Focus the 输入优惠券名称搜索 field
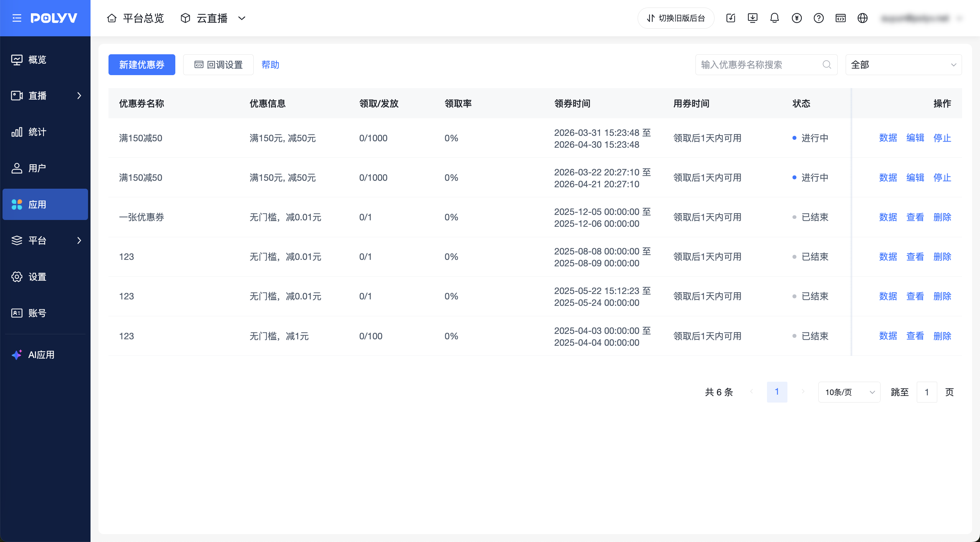 pos(766,65)
